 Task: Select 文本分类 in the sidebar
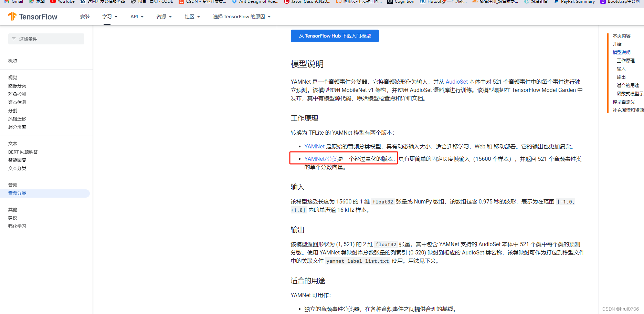17,168
